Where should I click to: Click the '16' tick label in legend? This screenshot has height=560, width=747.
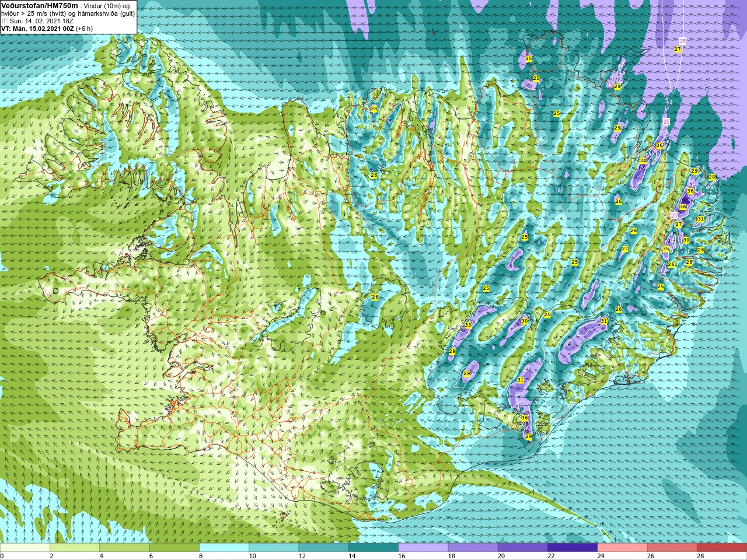click(x=402, y=556)
